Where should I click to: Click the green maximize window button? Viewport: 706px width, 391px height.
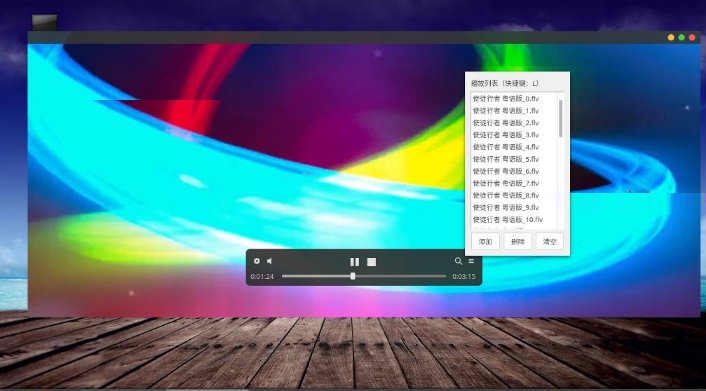tap(682, 37)
